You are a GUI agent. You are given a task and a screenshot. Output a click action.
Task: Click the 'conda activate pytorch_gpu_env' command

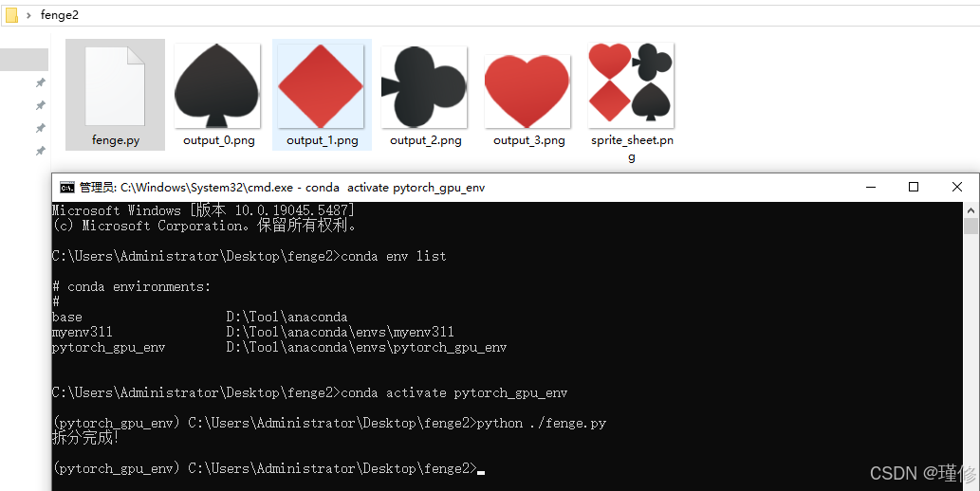(x=454, y=393)
